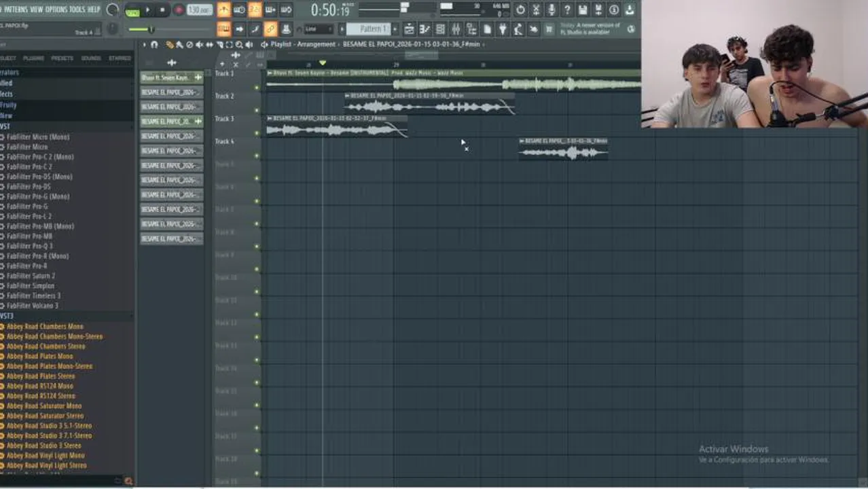The height and width of the screenshot is (489, 868).
Task: Select Abbey Road Plates Mono plugin
Action: [39, 356]
